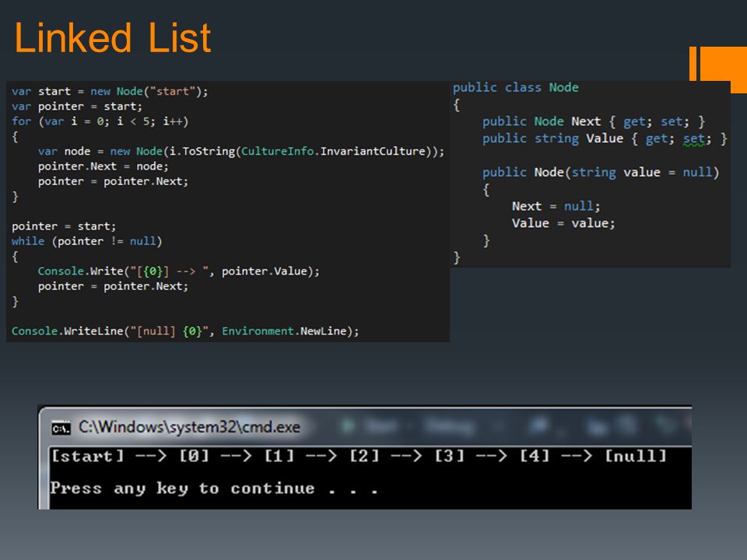Screen dimensions: 747x560
Task: Click the 'pointer.Next = node;' line
Action: click(x=103, y=166)
